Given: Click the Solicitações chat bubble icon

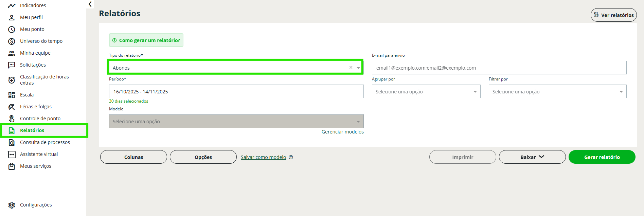Looking at the screenshot, I should 12,65.
